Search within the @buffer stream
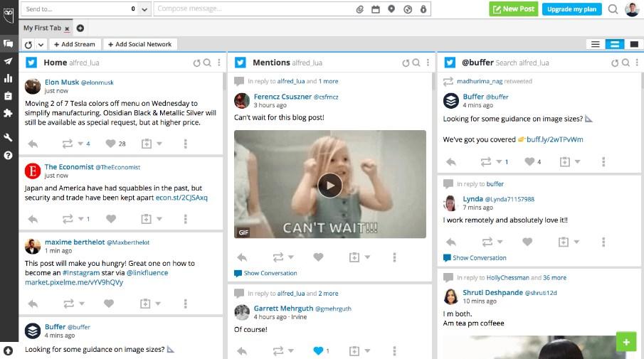Viewport: 644px width, 359px height. (x=625, y=63)
